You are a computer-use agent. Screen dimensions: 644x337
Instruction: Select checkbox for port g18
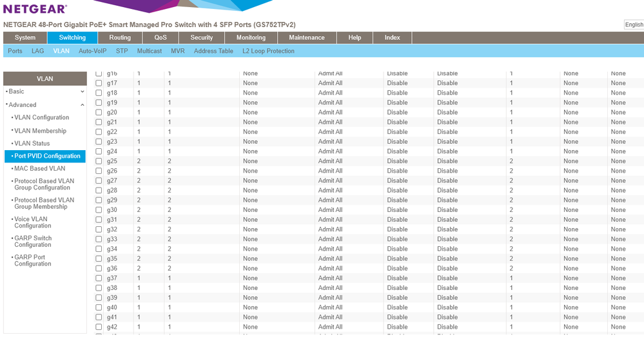[99, 93]
